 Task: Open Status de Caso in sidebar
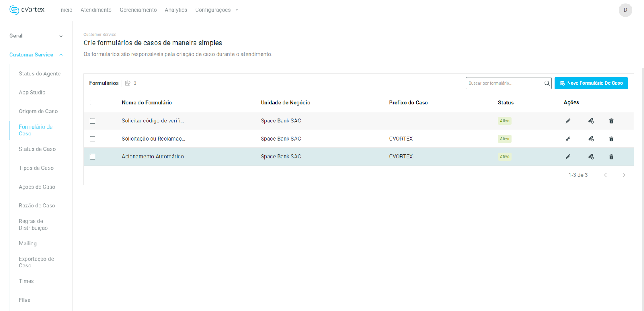[37, 149]
